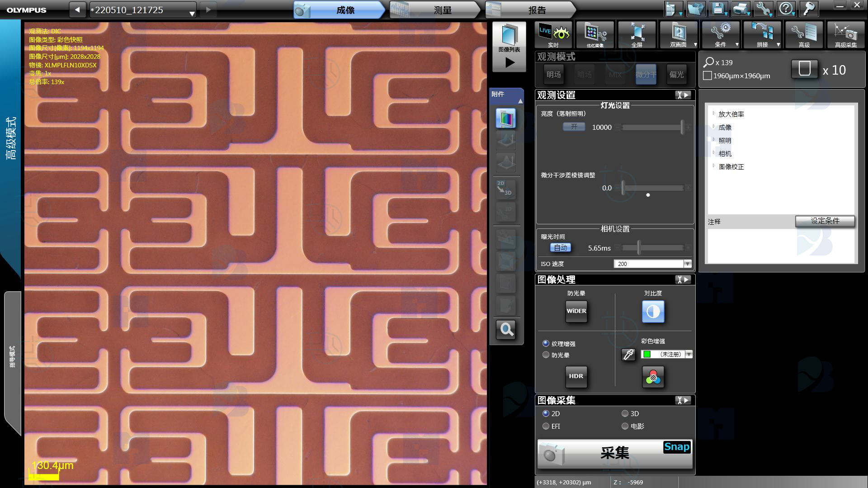Click the set conditions (设定条件) button

(825, 221)
